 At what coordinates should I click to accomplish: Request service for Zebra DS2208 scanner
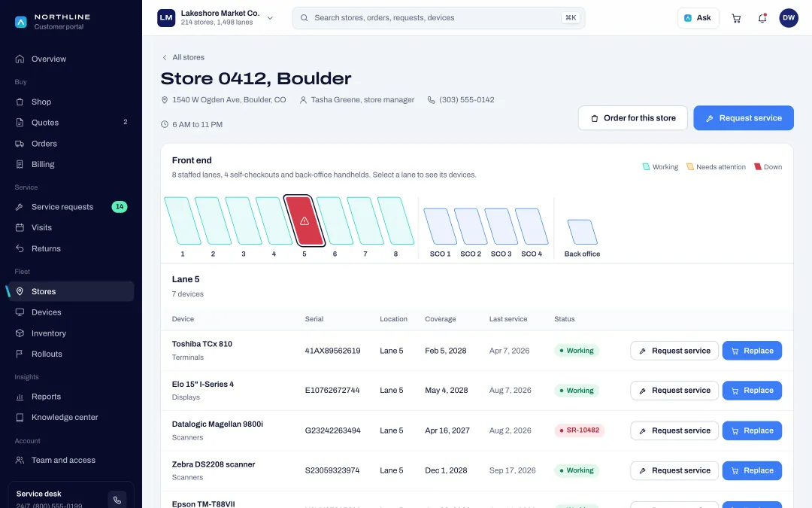(x=674, y=470)
